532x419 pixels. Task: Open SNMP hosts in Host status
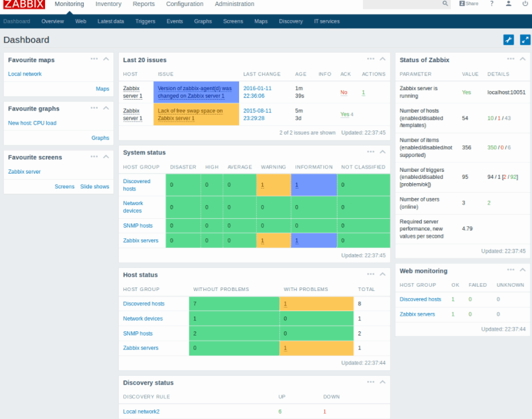138,333
